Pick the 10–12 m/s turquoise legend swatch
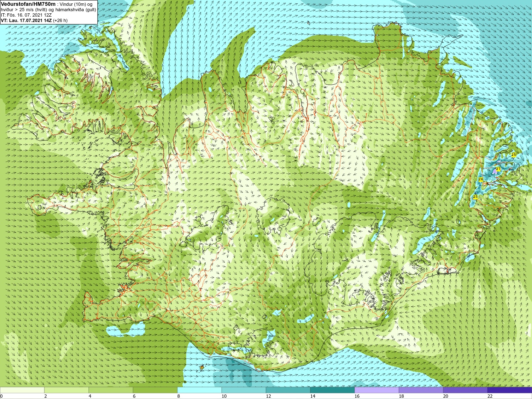 point(244,390)
